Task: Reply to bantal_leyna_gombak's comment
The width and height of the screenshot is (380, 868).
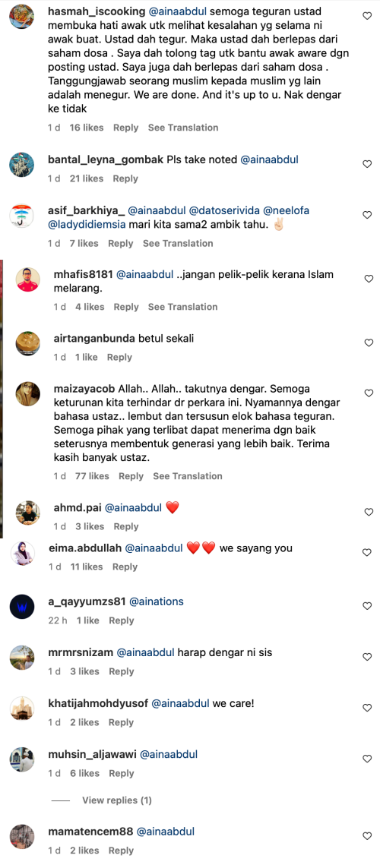Action: coord(125,178)
